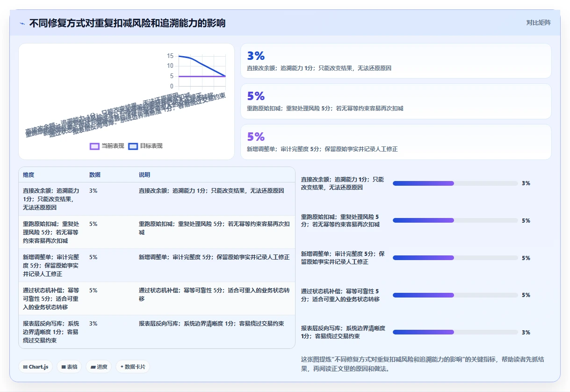Click the 报表层反向写库 label in progress list
This screenshot has width=570, height=392.
coord(343,332)
